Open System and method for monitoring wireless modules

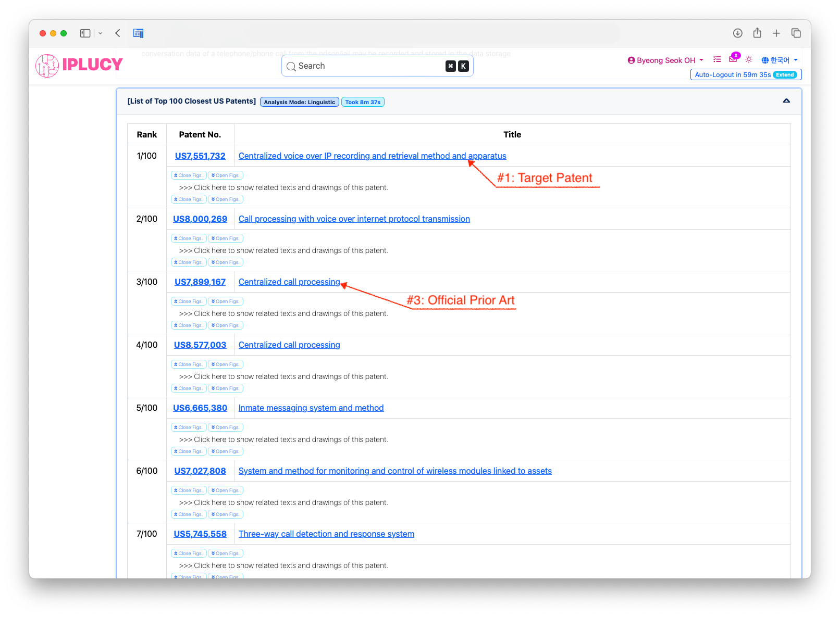[395, 471]
